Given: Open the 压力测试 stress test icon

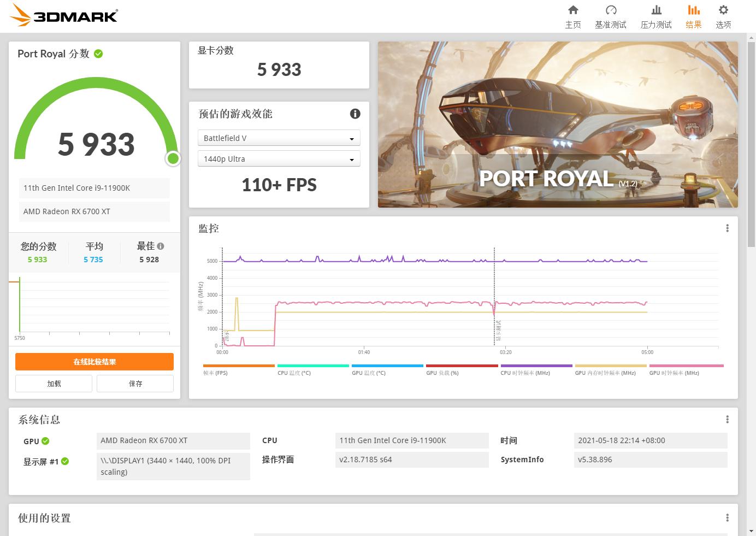Looking at the screenshot, I should 656,15.
